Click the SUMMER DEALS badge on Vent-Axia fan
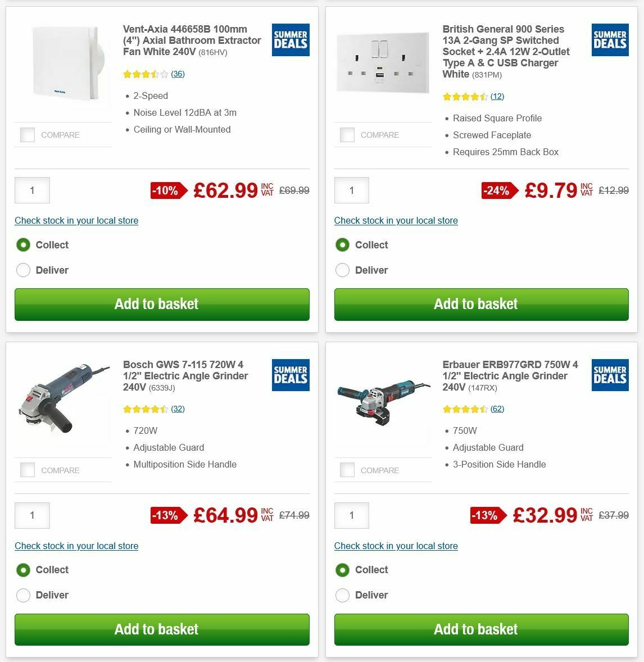This screenshot has width=644, height=662. (x=290, y=40)
